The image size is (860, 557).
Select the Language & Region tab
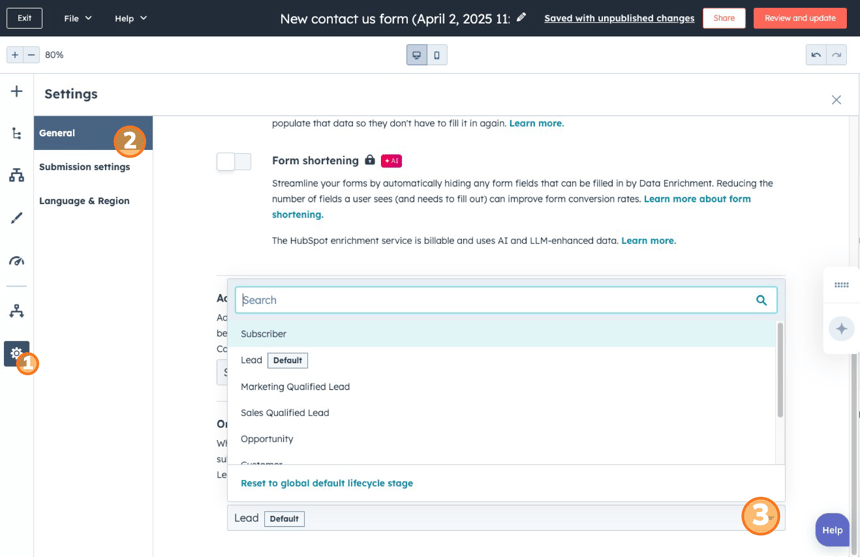pos(84,201)
